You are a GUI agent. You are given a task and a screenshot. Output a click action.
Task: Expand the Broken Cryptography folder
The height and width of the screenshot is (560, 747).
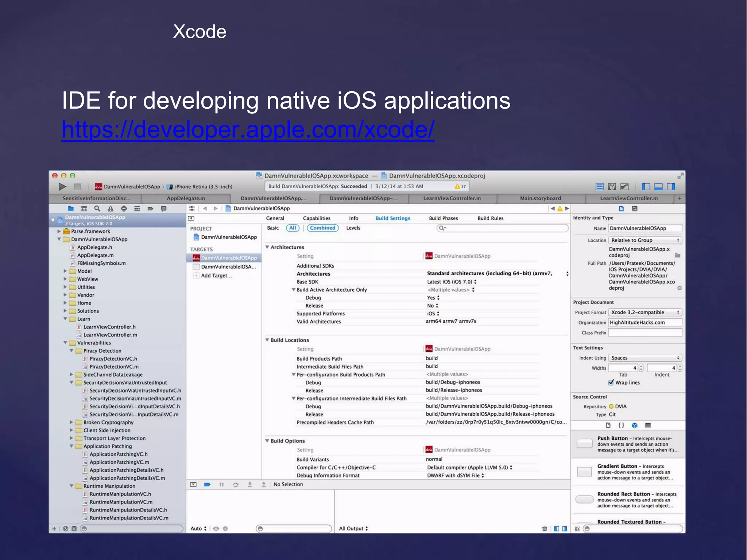point(71,422)
